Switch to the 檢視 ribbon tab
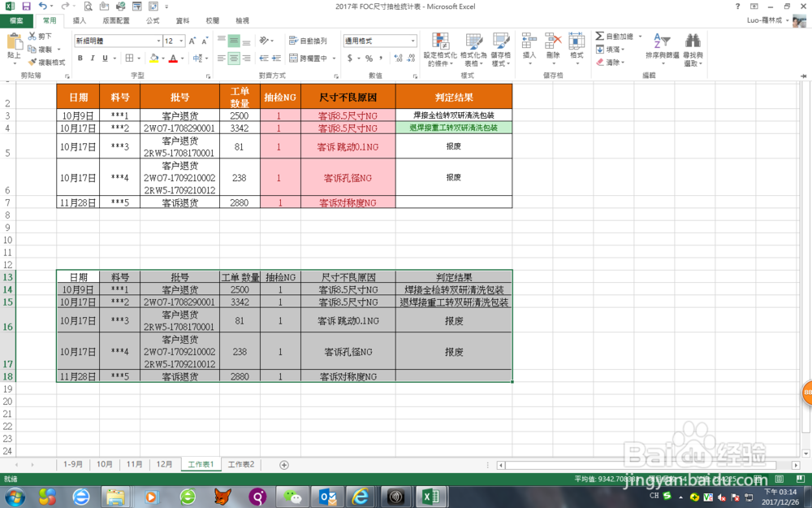This screenshot has width=812, height=508. (x=242, y=21)
